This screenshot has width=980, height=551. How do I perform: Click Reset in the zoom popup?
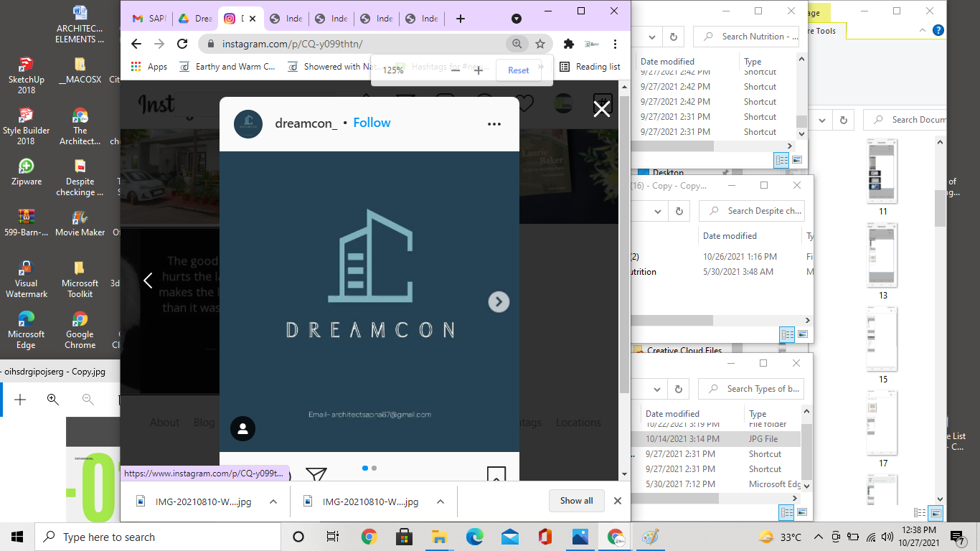coord(518,70)
